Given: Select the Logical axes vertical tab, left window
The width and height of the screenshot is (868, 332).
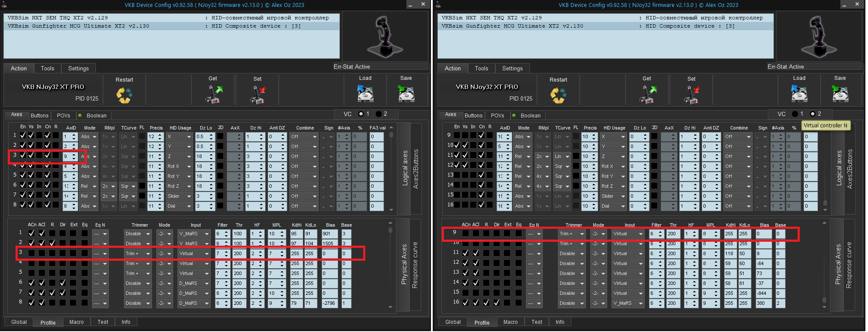Looking at the screenshot, I should point(405,168).
